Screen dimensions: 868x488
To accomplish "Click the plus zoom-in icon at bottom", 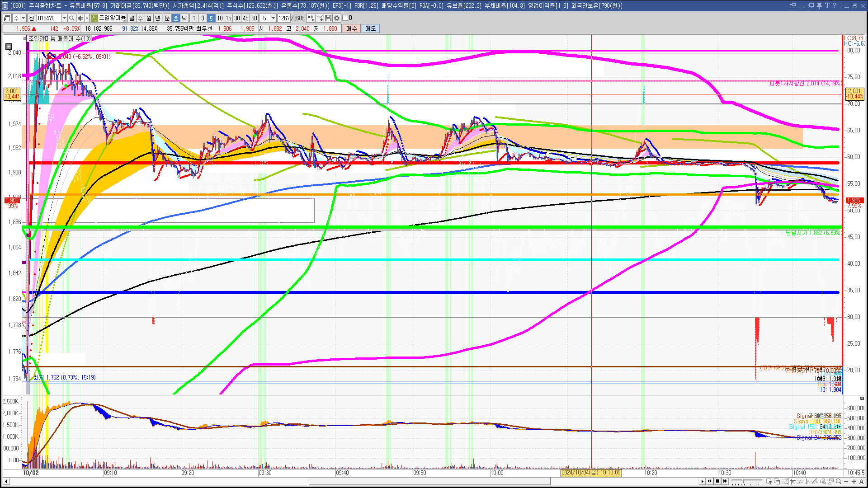I will pyautogui.click(x=854, y=482).
